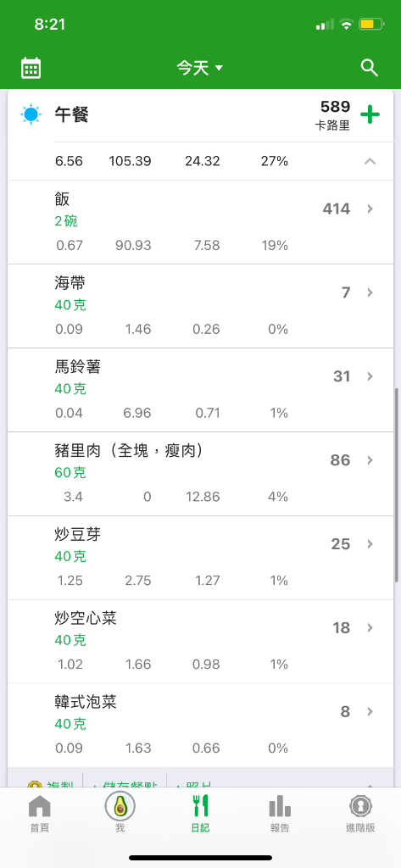Viewport: 401px width, 868px height.
Task: Open the avocado 我 profile tab
Action: point(120,814)
